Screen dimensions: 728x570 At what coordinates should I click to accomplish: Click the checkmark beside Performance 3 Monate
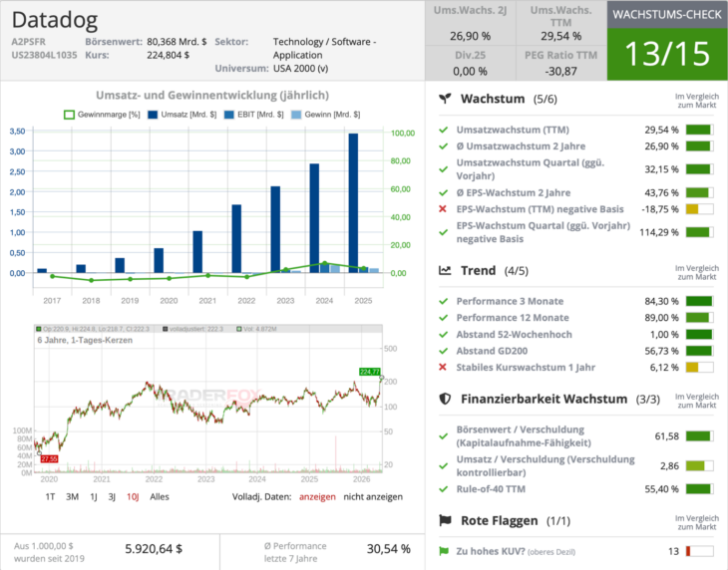coord(444,302)
